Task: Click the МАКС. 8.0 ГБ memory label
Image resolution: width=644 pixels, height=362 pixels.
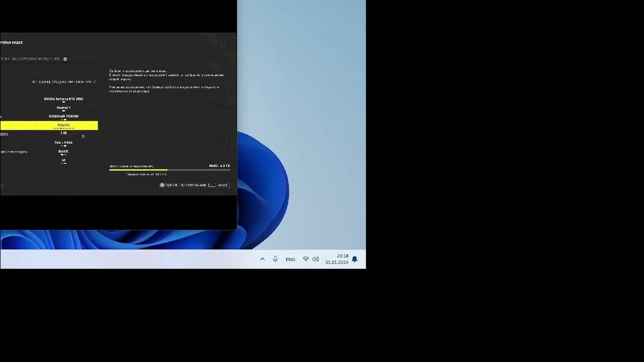Action: click(219, 166)
